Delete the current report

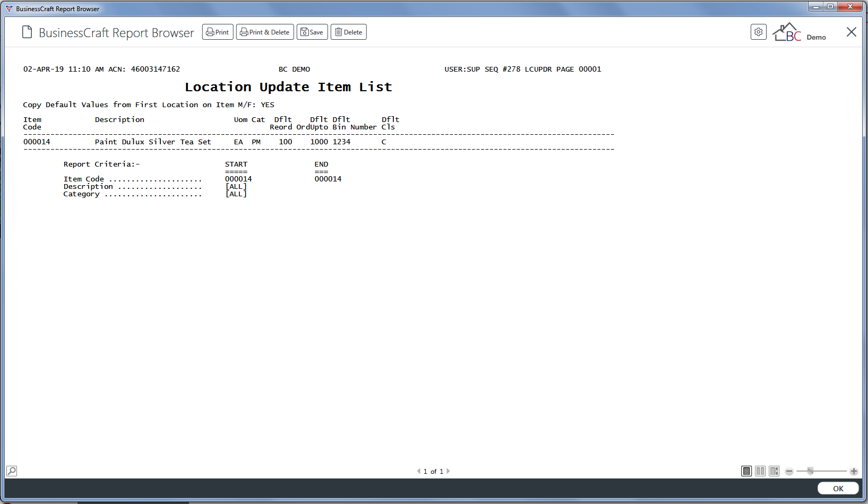(x=349, y=32)
